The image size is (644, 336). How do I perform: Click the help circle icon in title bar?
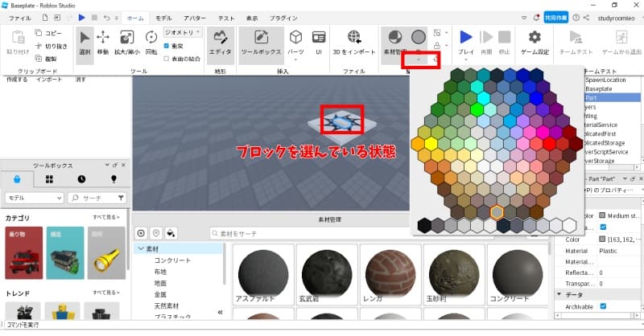[x=576, y=18]
